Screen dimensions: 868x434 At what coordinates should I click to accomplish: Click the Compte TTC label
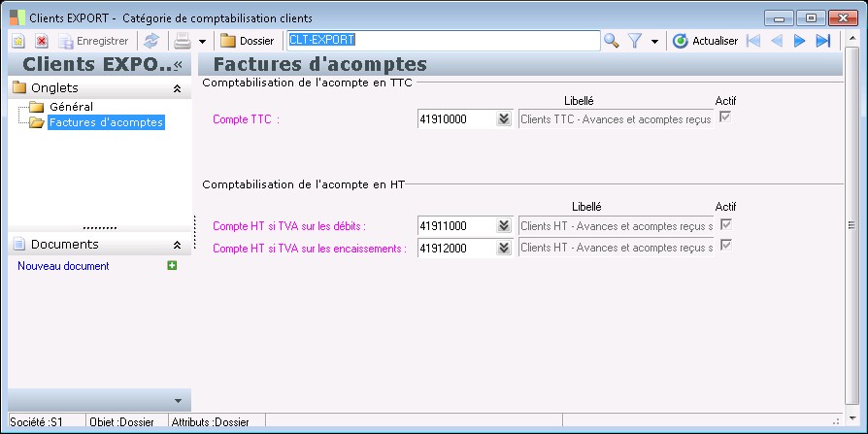click(246, 119)
